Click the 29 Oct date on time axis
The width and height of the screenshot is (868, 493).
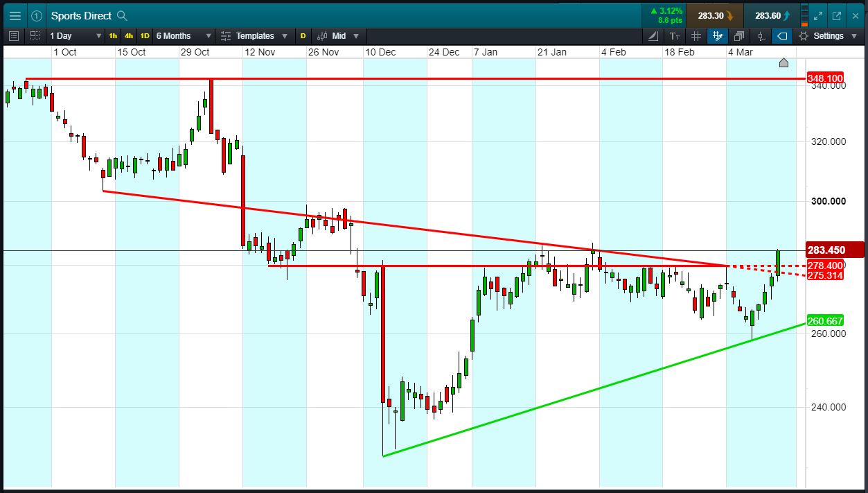[x=195, y=52]
